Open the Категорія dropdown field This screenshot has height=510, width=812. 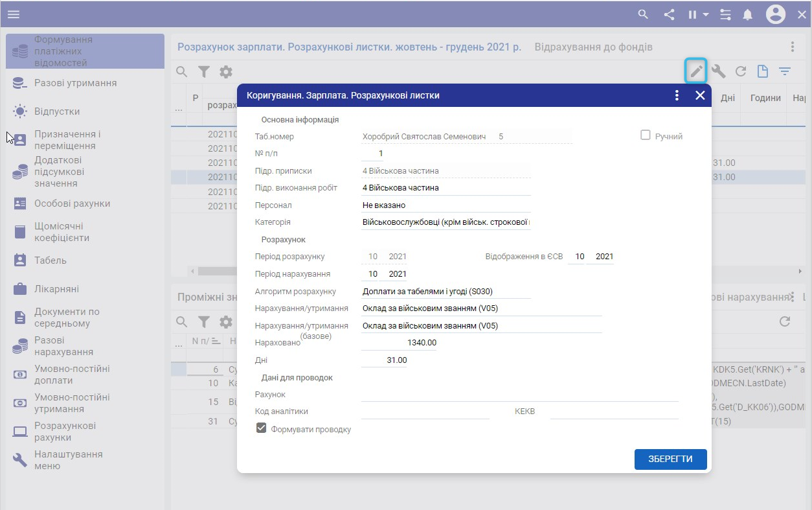(445, 222)
